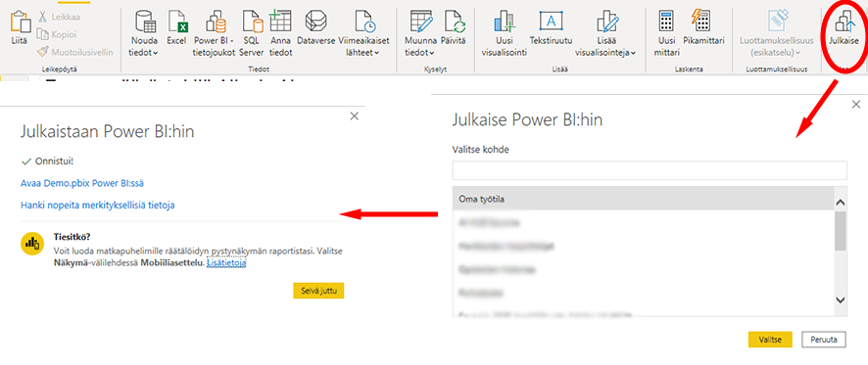Click the workspace list scrollbar thumb

click(x=840, y=231)
